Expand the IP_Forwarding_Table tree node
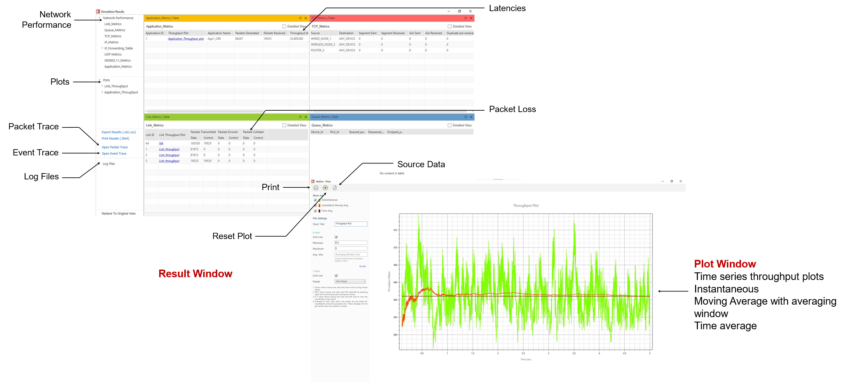This screenshot has height=382, width=868. click(102, 48)
